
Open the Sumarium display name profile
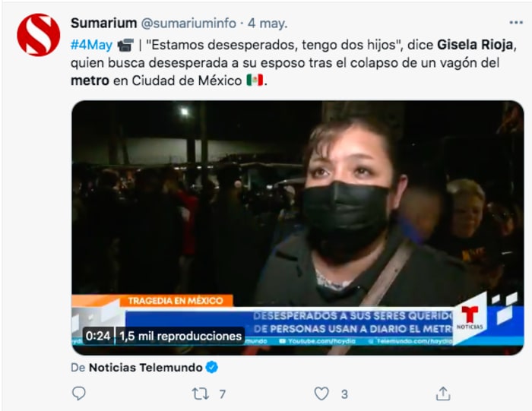(x=104, y=23)
